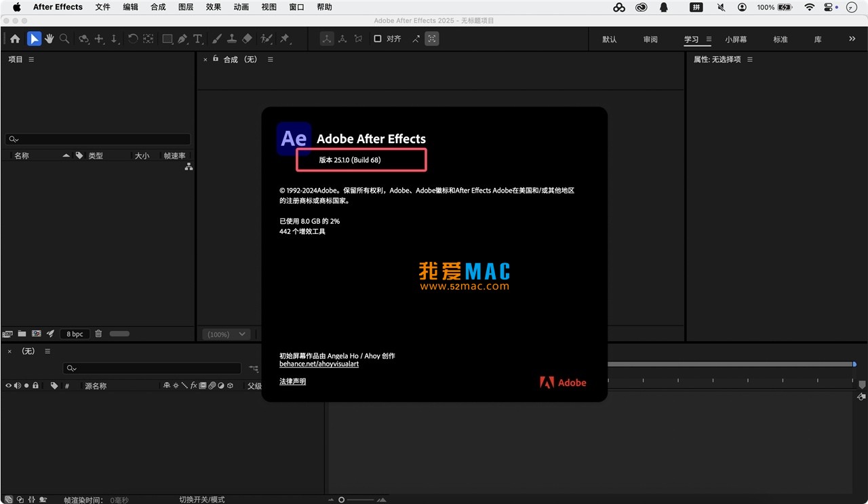Click the trash icon in Project panel
Viewport: 868px width, 504px height.
click(98, 334)
